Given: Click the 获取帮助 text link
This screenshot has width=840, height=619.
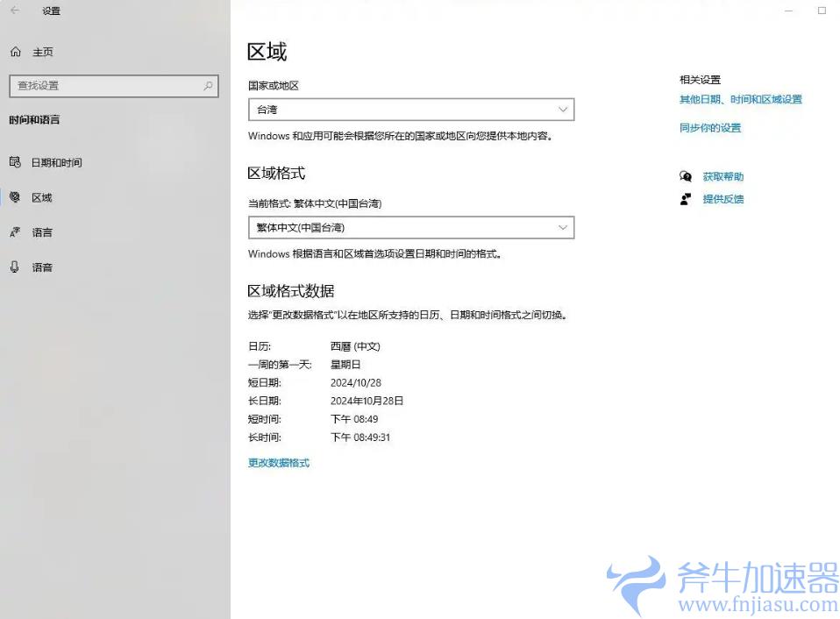Looking at the screenshot, I should (x=723, y=177).
